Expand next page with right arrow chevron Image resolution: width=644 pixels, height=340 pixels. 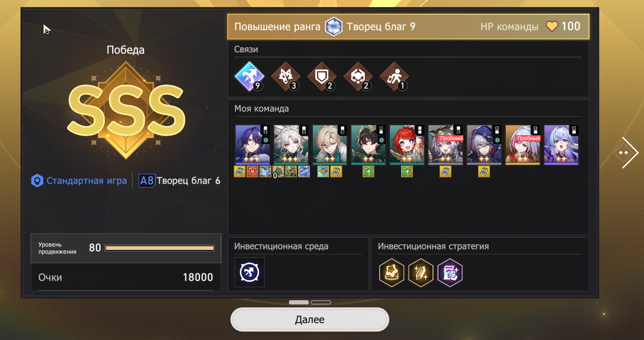coord(626,152)
